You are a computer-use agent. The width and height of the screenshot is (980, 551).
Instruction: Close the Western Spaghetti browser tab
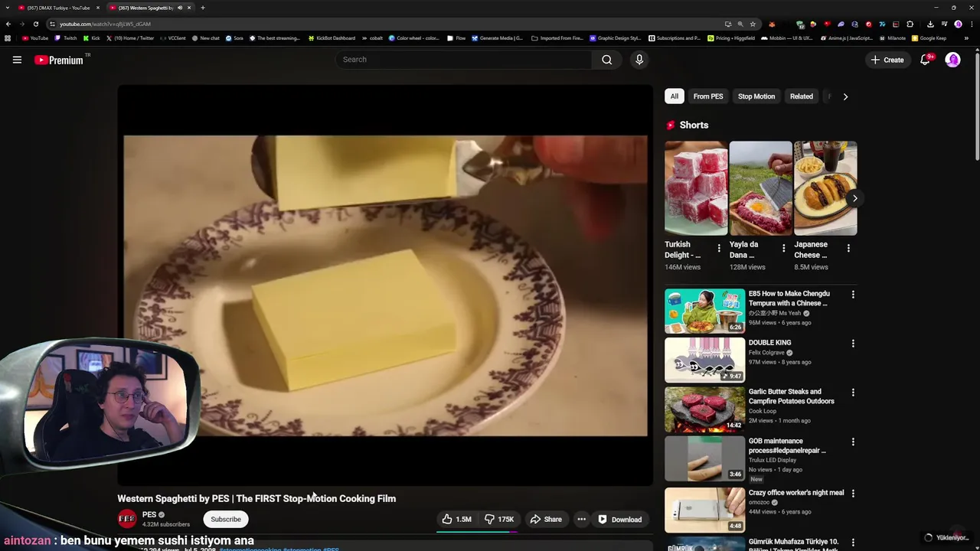click(191, 8)
